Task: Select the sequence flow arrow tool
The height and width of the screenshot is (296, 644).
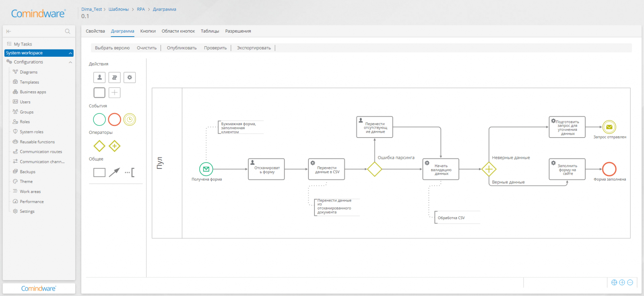Action: point(114,173)
